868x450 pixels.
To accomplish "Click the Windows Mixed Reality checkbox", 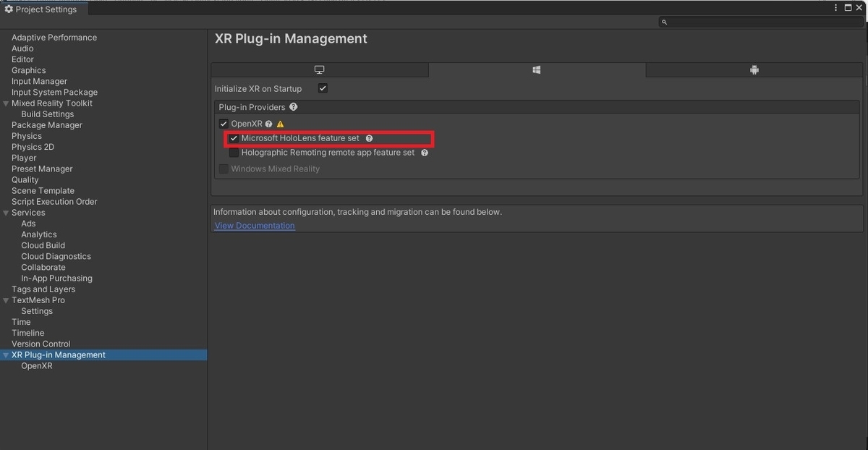I will coord(224,169).
